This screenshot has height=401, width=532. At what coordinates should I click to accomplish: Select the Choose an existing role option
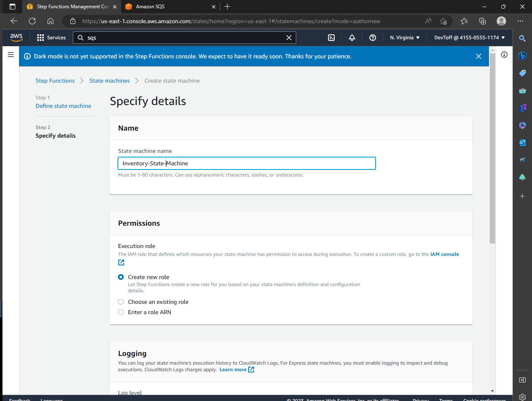pyautogui.click(x=120, y=302)
